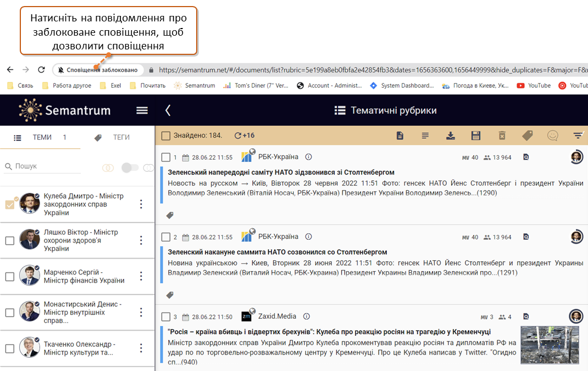This screenshot has width=588, height=371.
Task: Collapse the sidebar with the left chevron
Action: pos(168,110)
